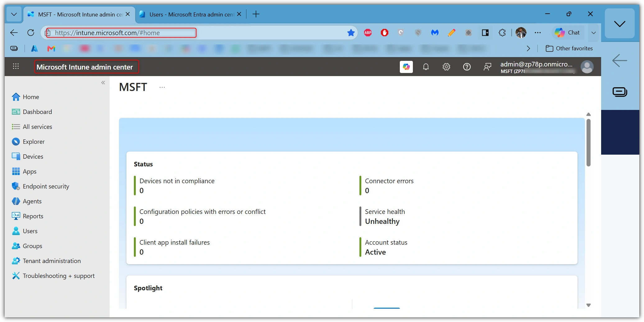Expand the chevron next to Copilot Chat
Image resolution: width=644 pixels, height=322 pixels.
pyautogui.click(x=593, y=33)
